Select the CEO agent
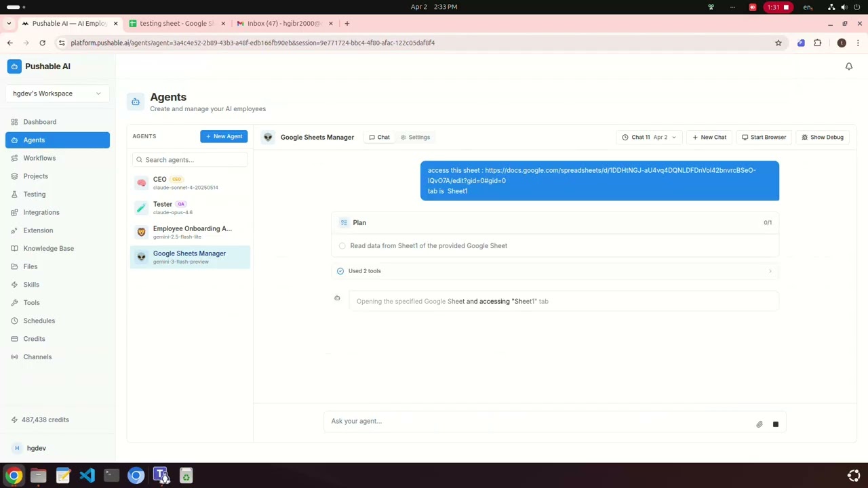Image resolution: width=868 pixels, height=488 pixels. tap(190, 183)
